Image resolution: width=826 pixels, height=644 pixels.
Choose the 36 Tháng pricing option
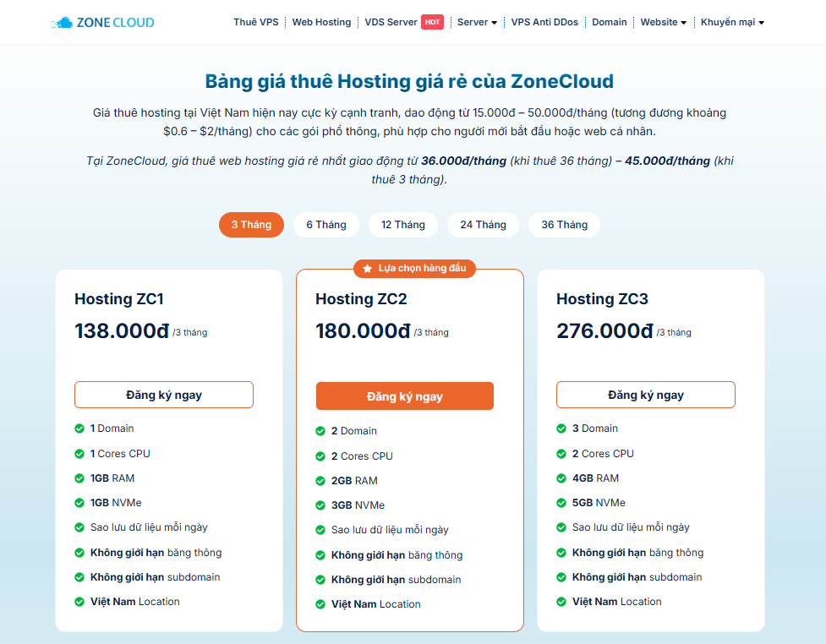pos(564,225)
